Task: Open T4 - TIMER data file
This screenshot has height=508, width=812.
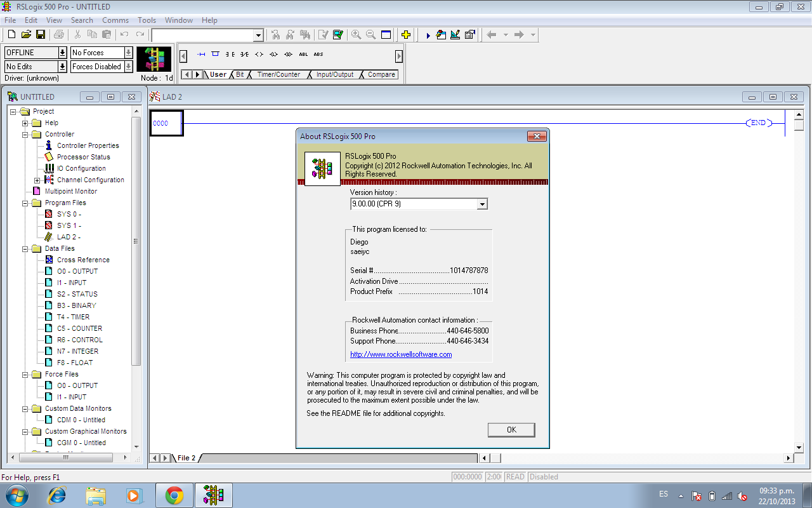Action: tap(73, 317)
